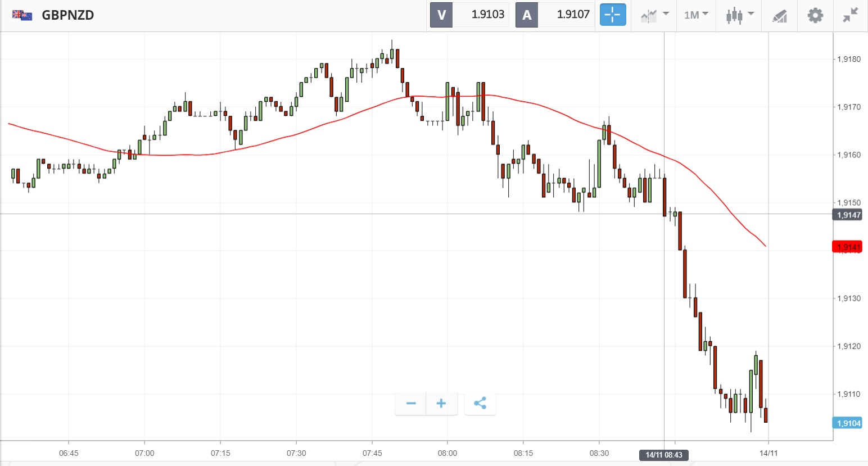The height and width of the screenshot is (466, 868).
Task: Click the 08:00 time axis label
Action: click(447, 453)
